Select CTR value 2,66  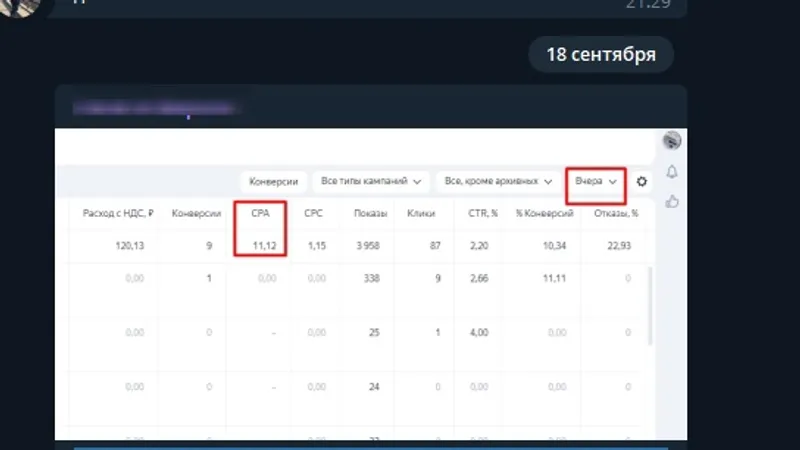pos(479,279)
